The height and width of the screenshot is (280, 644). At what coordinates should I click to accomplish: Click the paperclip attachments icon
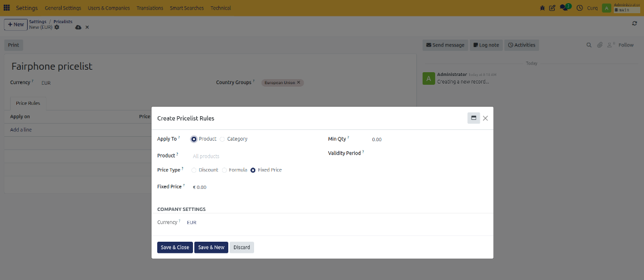[599, 45]
